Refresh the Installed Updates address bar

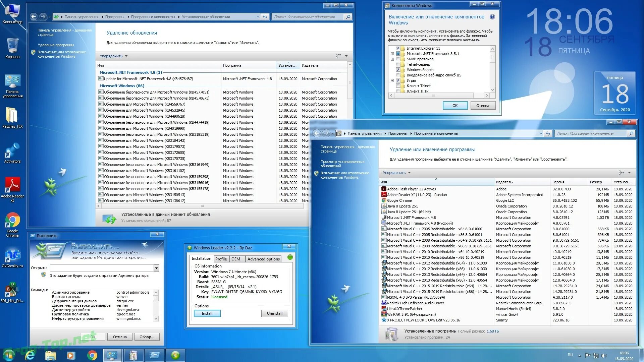tap(265, 17)
